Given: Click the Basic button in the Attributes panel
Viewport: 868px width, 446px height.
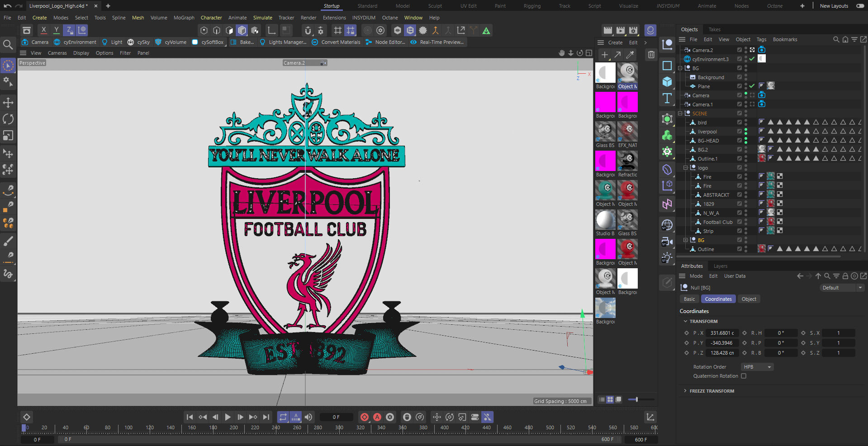Looking at the screenshot, I should click(x=689, y=299).
